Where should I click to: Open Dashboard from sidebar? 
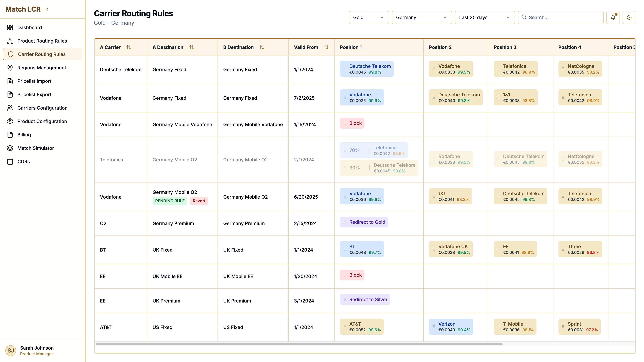pyautogui.click(x=42, y=27)
